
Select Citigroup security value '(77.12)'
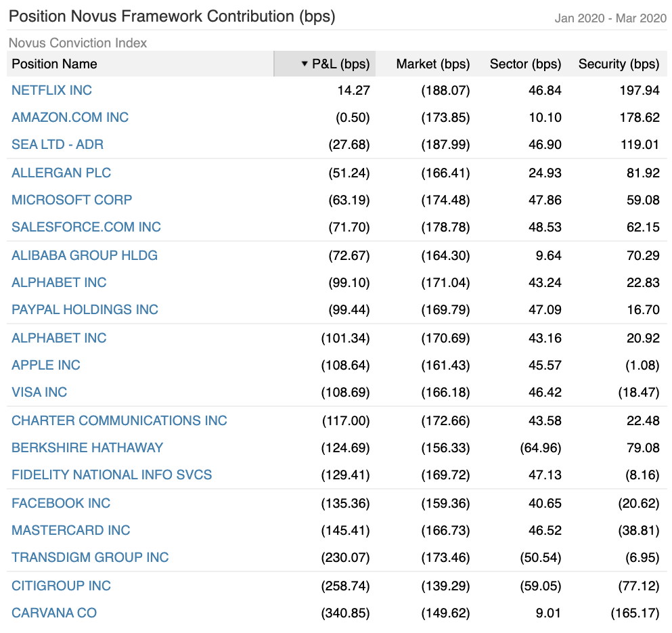[639, 586]
